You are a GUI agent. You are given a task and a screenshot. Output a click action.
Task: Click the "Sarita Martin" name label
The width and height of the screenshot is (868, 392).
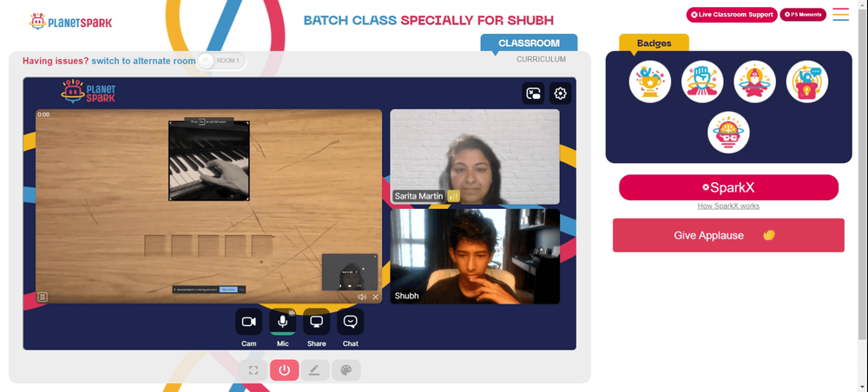click(418, 196)
